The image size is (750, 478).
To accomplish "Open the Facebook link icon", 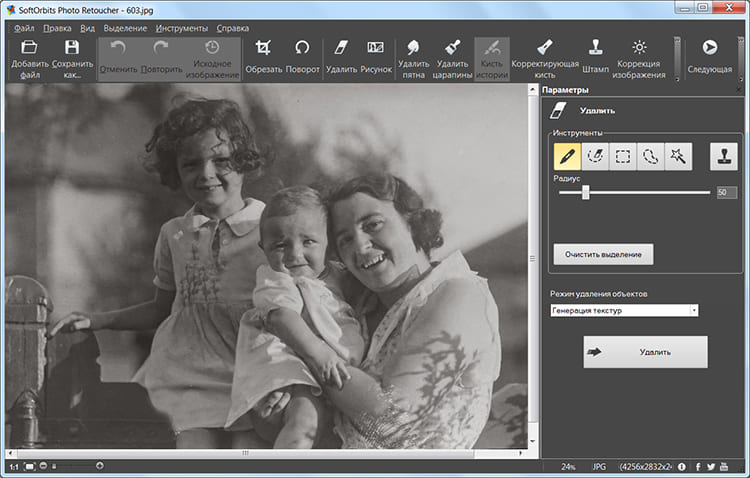I will [x=698, y=467].
